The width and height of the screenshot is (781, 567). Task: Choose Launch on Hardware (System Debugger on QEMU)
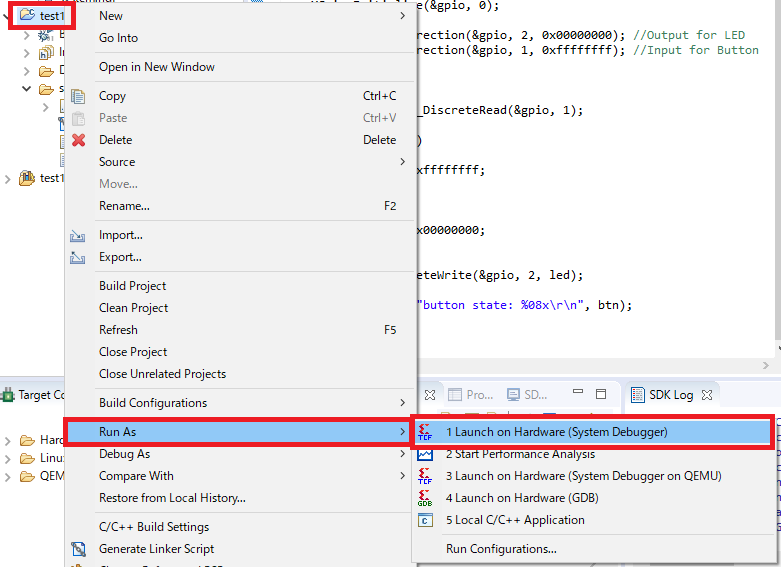[x=583, y=476]
